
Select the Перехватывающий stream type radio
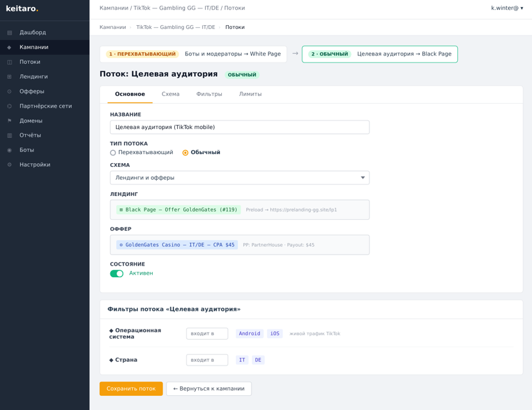click(113, 153)
